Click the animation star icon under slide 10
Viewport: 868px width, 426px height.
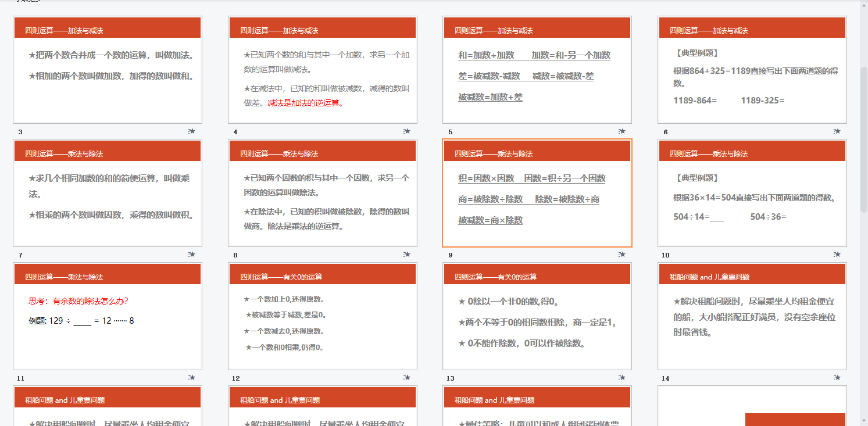(x=837, y=254)
